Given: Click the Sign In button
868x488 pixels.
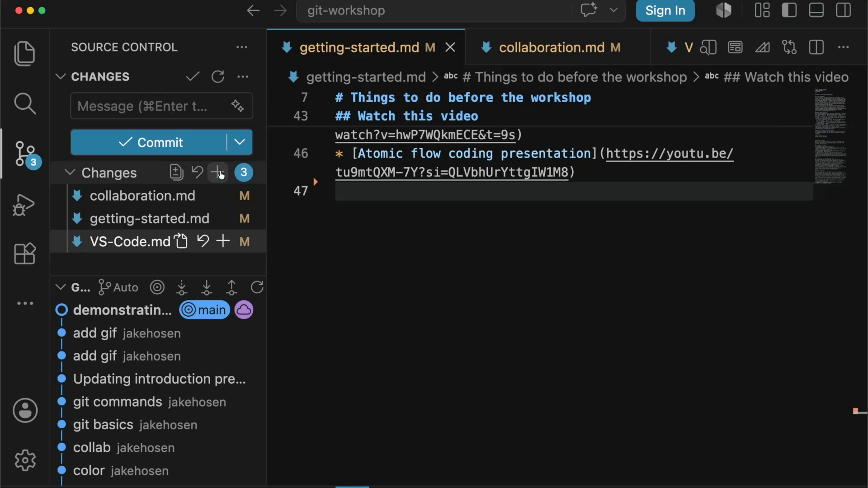Looking at the screenshot, I should pos(665,10).
